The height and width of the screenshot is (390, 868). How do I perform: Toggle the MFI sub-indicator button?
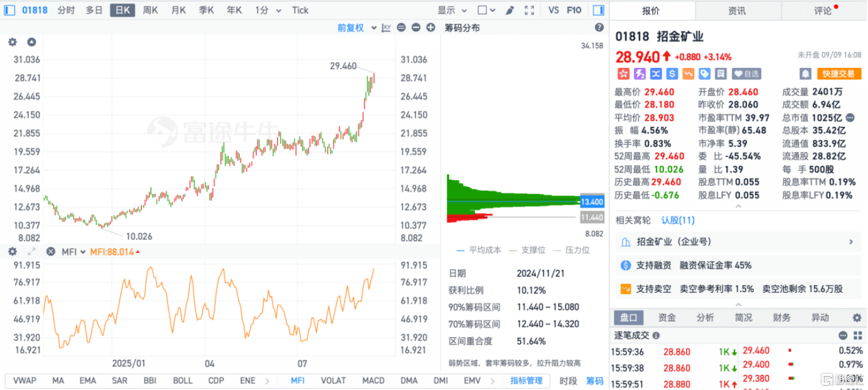tap(297, 381)
